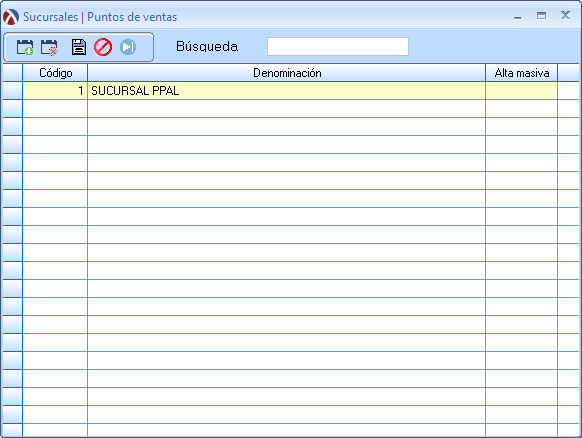This screenshot has width=582, height=438.
Task: Close the Sucursales | Puntos de ventas window
Action: [565, 15]
